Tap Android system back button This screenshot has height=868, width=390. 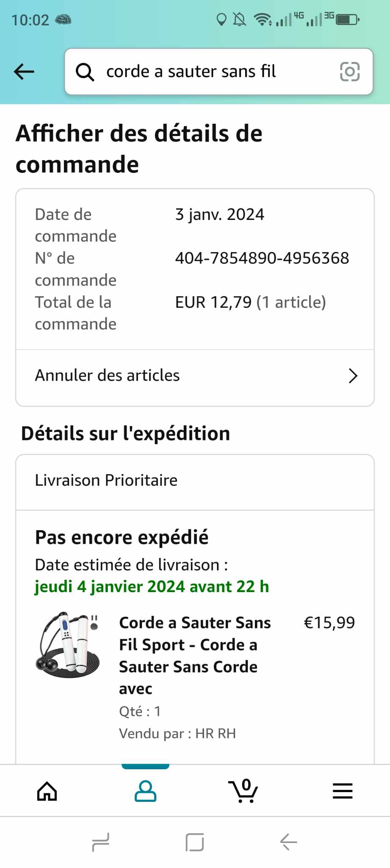289,842
